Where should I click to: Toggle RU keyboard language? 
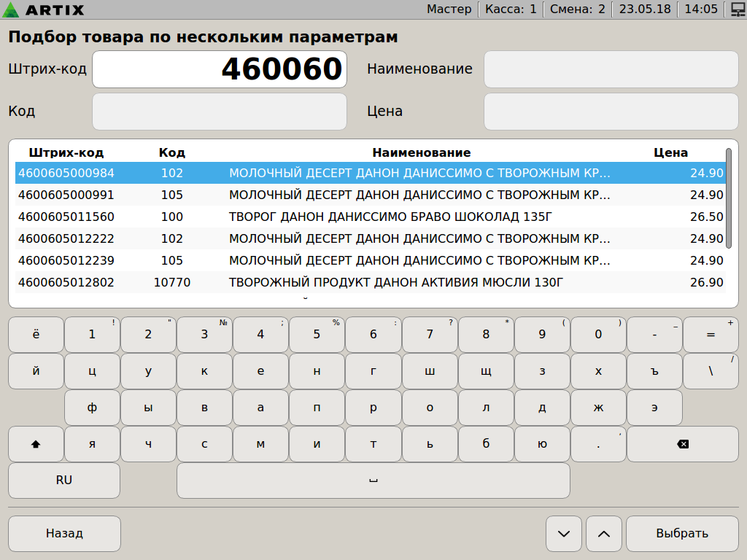pos(64,481)
